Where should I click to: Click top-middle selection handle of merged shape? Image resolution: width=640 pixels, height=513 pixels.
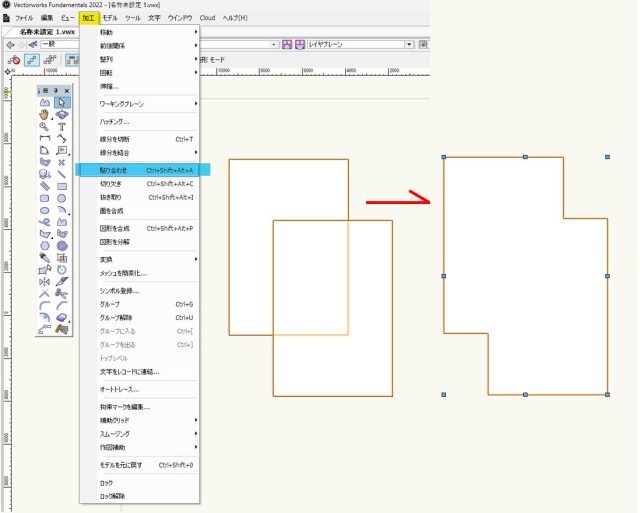[526, 157]
